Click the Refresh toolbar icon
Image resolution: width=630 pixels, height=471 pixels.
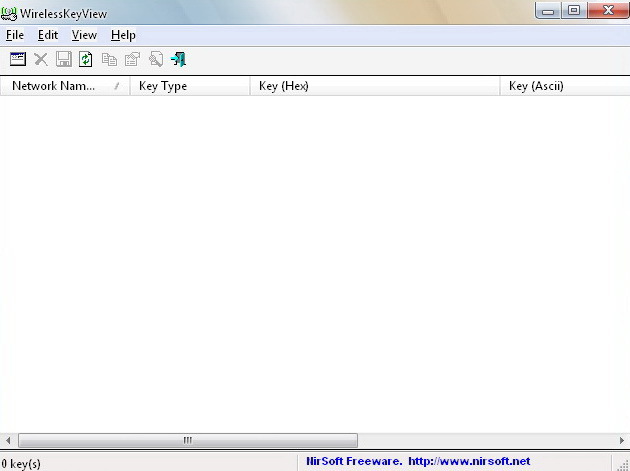tap(86, 59)
